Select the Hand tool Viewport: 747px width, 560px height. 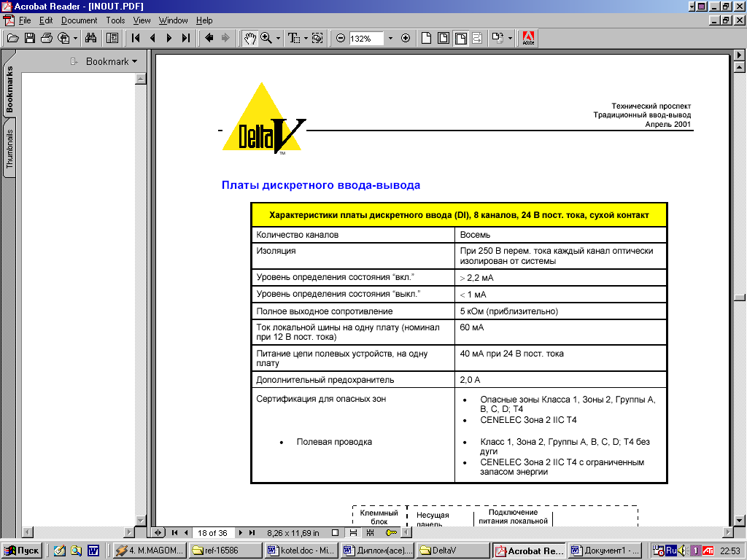[x=249, y=38]
